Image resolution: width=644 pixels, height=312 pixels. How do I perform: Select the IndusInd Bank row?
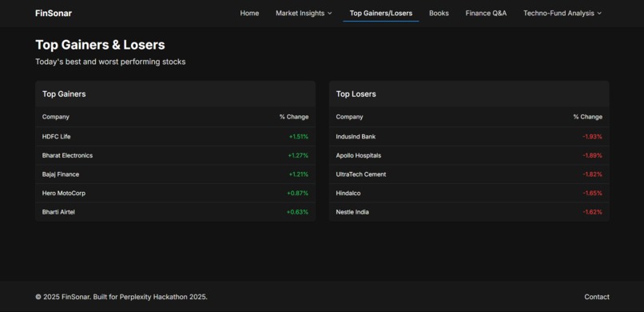[x=469, y=137]
